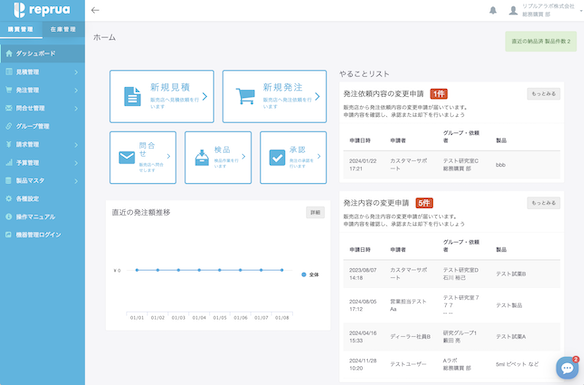This screenshot has width=584, height=385.
Task: Click the リプルアラボ株式会社 account name
Action: coord(548,6)
